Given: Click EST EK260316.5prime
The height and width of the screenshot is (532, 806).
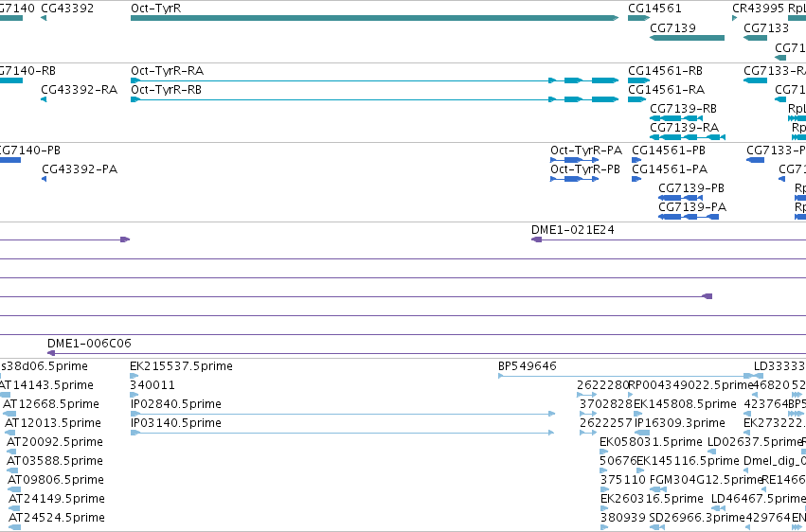Looking at the screenshot, I should (603, 508).
